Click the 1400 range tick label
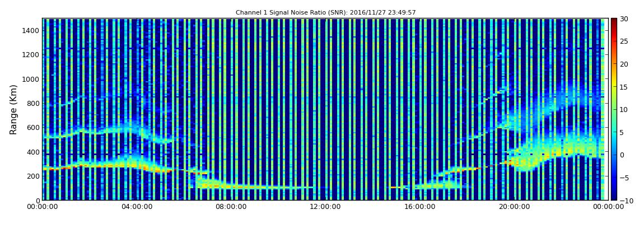644x228 pixels. tap(31, 30)
